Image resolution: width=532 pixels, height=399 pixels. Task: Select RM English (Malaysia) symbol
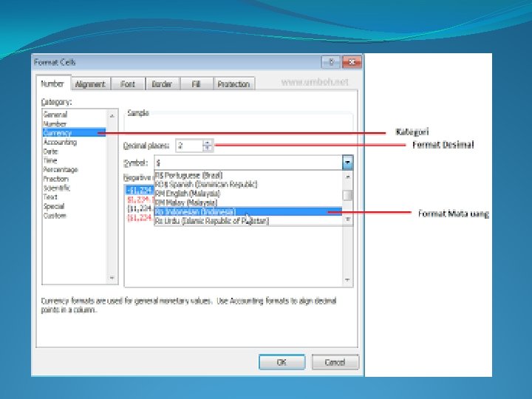tap(248, 194)
